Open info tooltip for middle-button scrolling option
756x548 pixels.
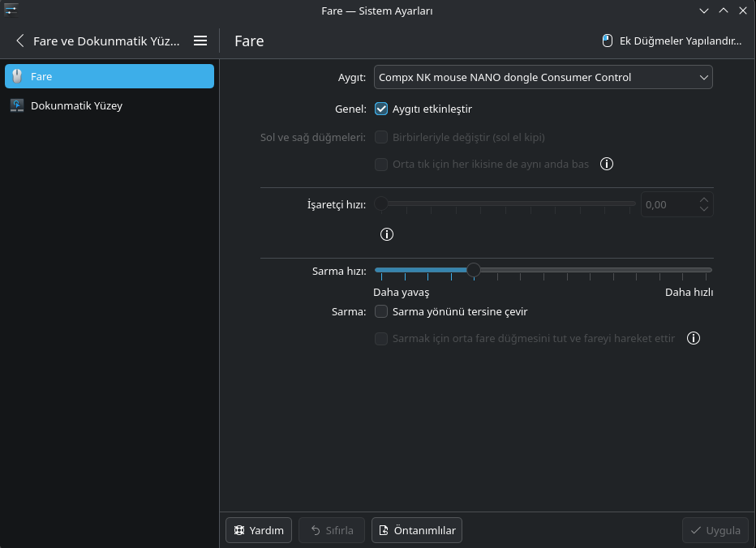pos(694,338)
